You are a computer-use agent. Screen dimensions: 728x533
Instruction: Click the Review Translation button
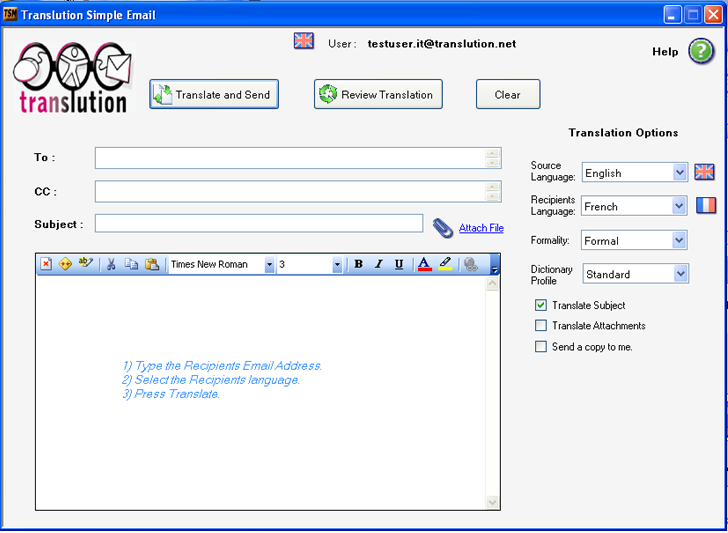pyautogui.click(x=378, y=94)
